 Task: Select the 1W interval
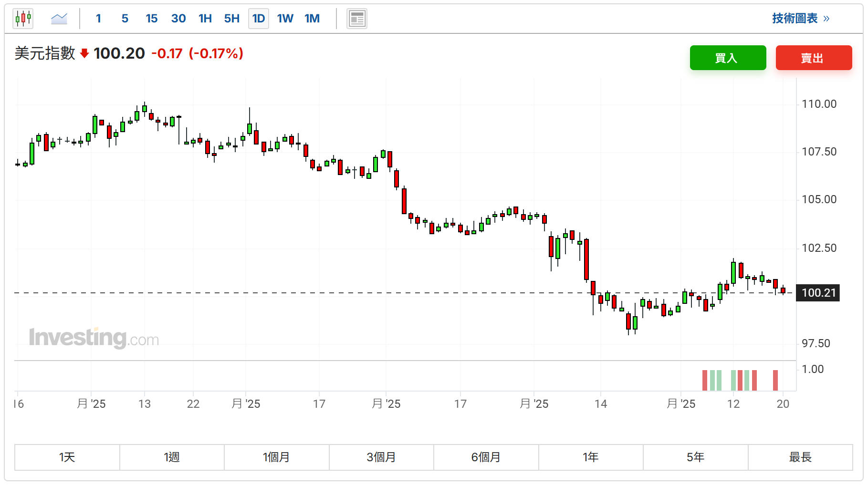coord(285,19)
